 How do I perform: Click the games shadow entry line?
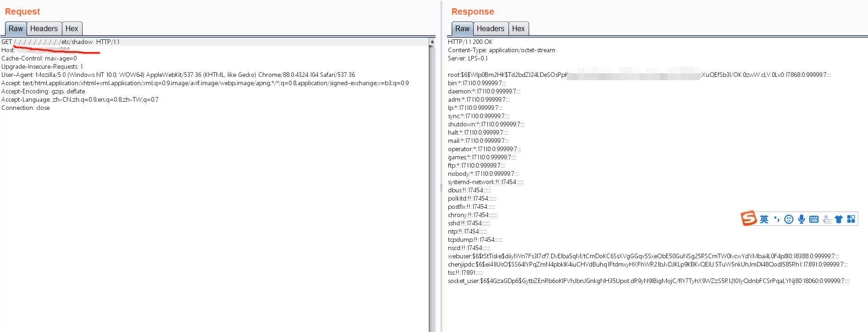[481, 157]
